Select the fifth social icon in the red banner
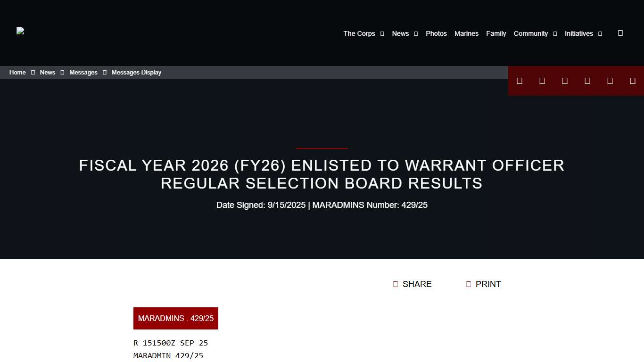This screenshot has width=644, height=362. point(610,81)
